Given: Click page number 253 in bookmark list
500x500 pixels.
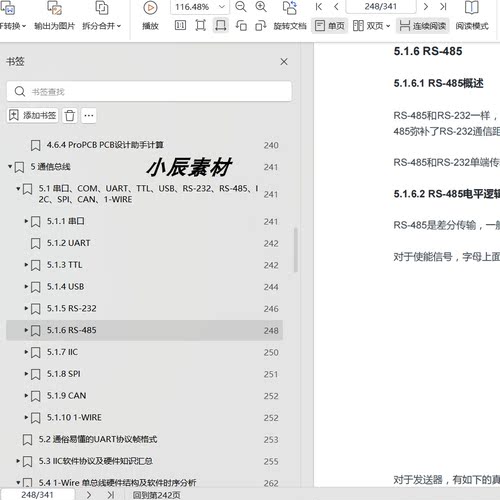Looking at the screenshot, I should (271, 440).
